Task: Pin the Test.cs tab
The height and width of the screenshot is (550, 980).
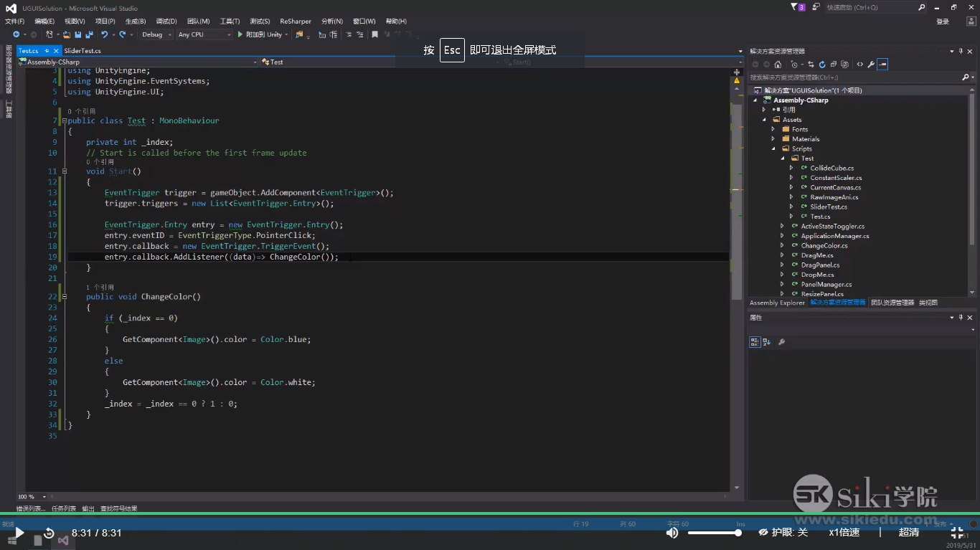Action: click(x=47, y=51)
